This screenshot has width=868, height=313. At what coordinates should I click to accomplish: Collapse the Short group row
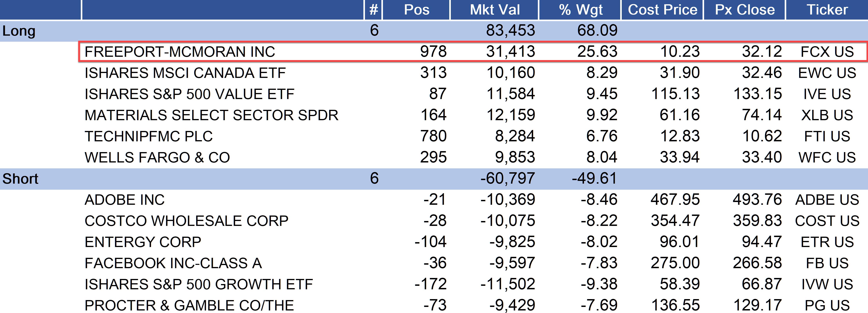(20, 179)
